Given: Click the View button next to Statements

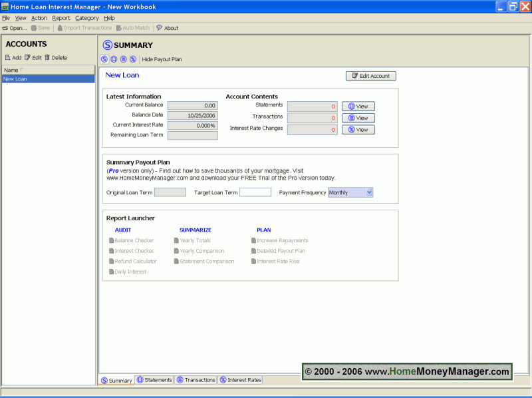Looking at the screenshot, I should tap(358, 105).
